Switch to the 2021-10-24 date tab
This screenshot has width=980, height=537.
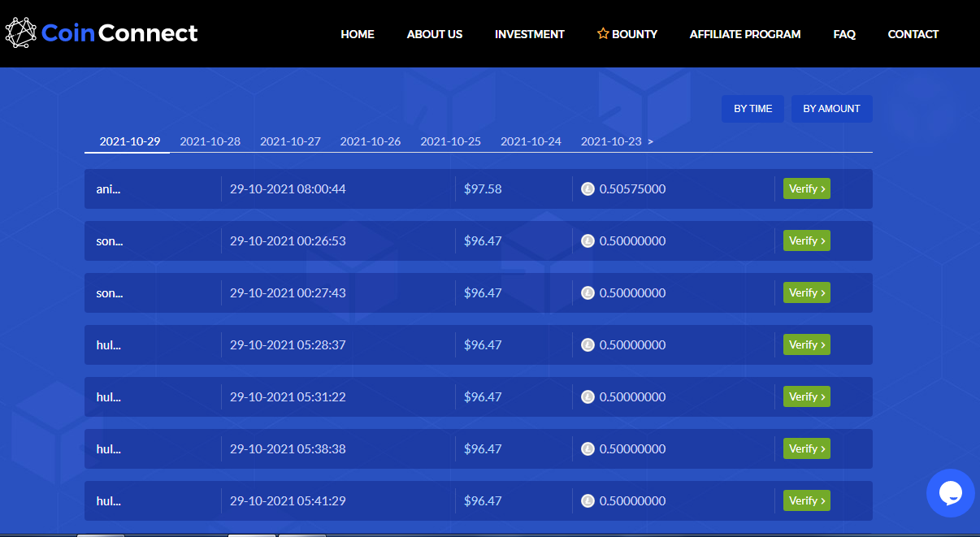click(531, 141)
